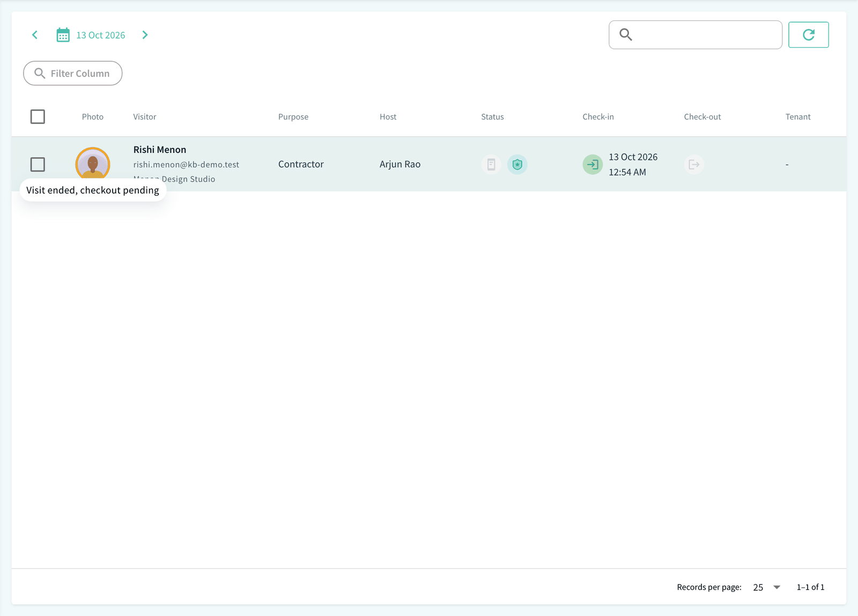The width and height of the screenshot is (858, 616).
Task: Click the check-in date 13 Oct 2026 in row
Action: point(633,157)
